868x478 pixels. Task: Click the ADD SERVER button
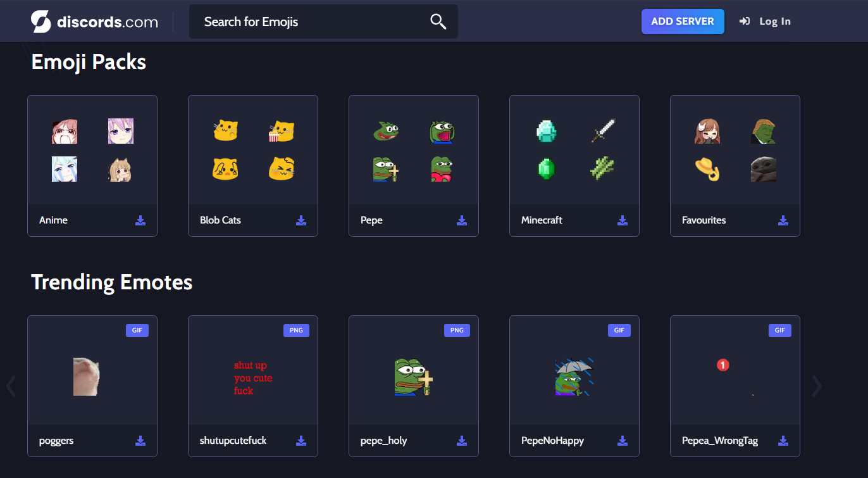click(683, 22)
